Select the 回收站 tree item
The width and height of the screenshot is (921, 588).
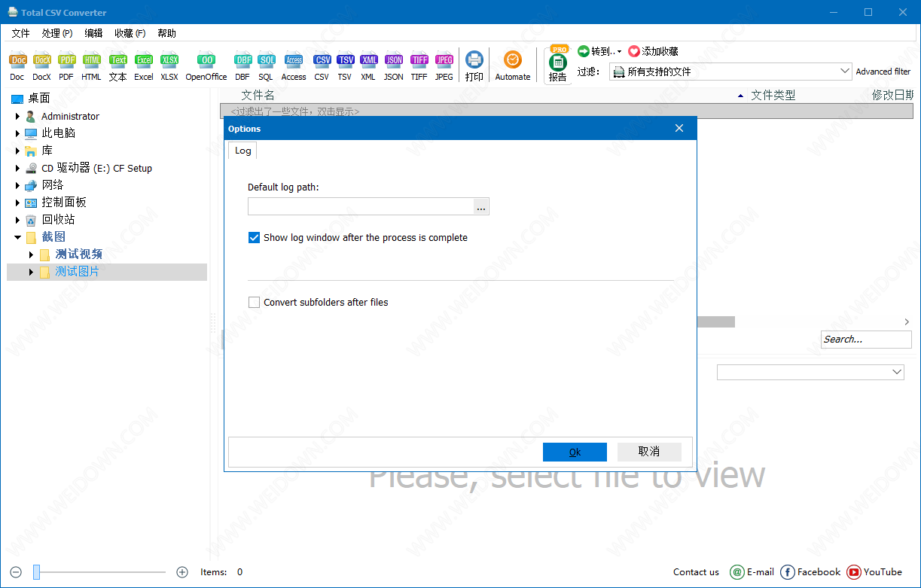58,220
